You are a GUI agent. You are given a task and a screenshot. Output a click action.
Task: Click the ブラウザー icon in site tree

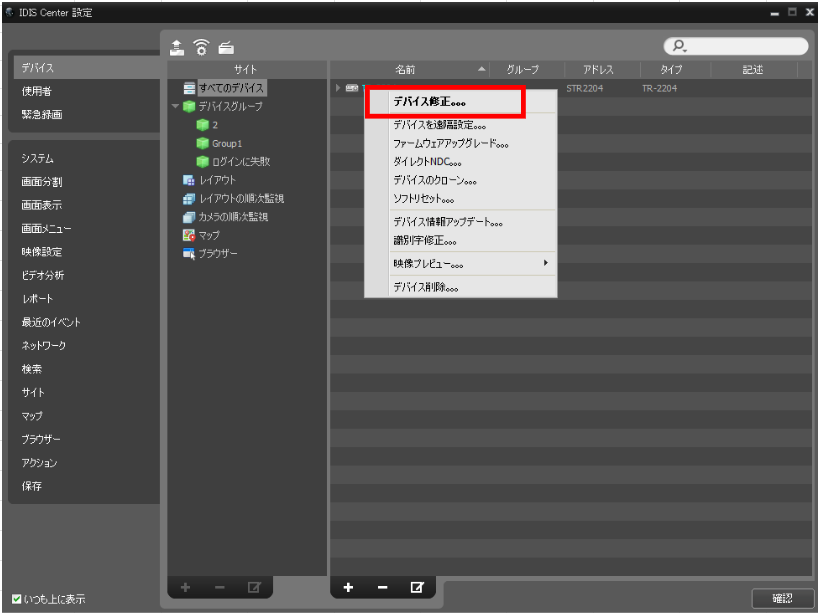tap(189, 254)
